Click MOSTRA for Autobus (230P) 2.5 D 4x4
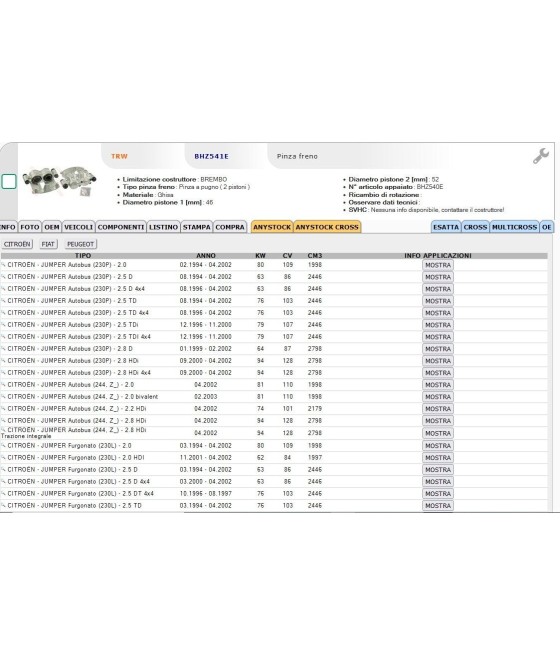This screenshot has height=655, width=560. pyautogui.click(x=438, y=289)
